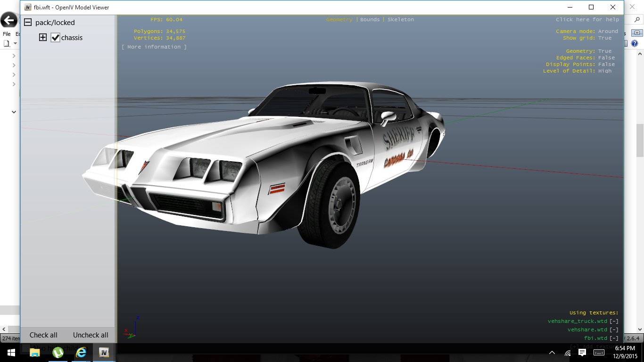Open the More information link

pos(154,47)
